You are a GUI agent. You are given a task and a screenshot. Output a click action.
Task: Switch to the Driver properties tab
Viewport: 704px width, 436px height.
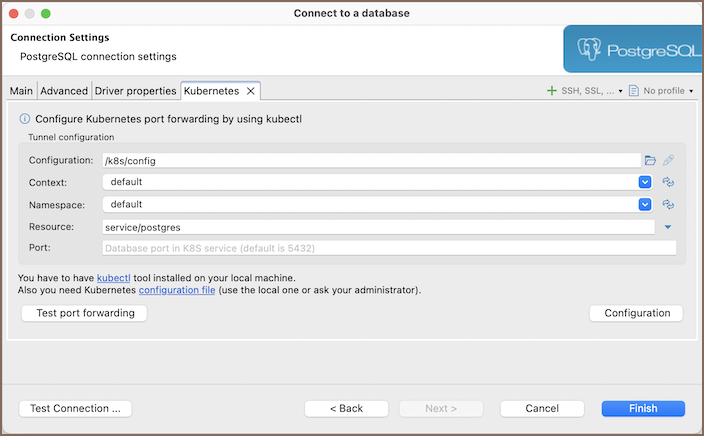[135, 91]
